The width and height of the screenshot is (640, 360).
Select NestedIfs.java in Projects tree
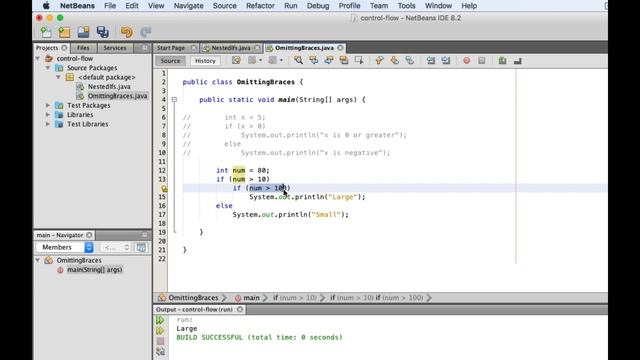coord(109,87)
